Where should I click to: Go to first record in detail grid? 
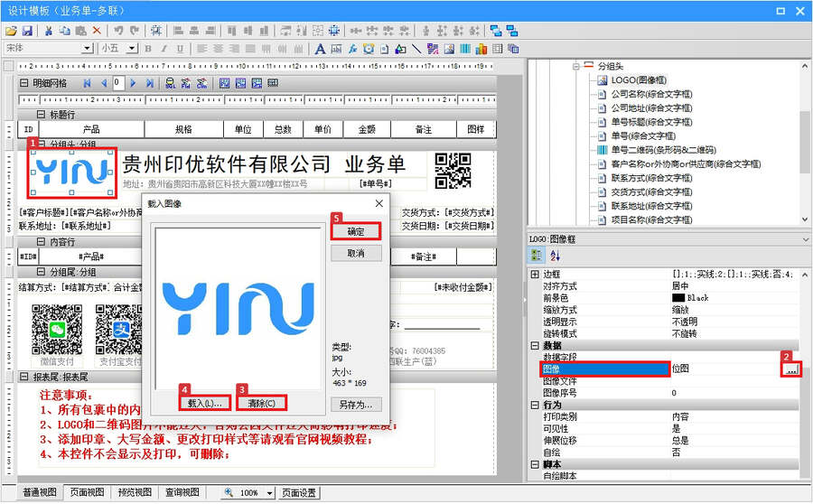click(x=87, y=83)
